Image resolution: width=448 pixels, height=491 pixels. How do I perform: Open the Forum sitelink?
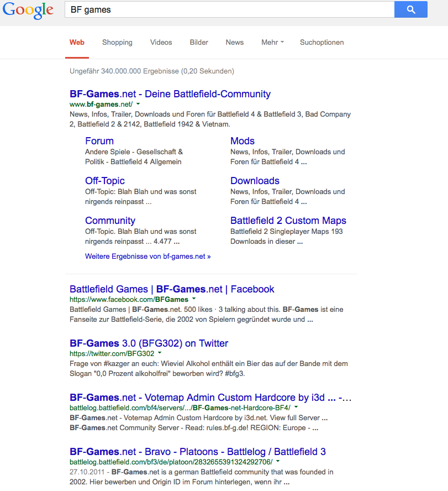pos(99,141)
